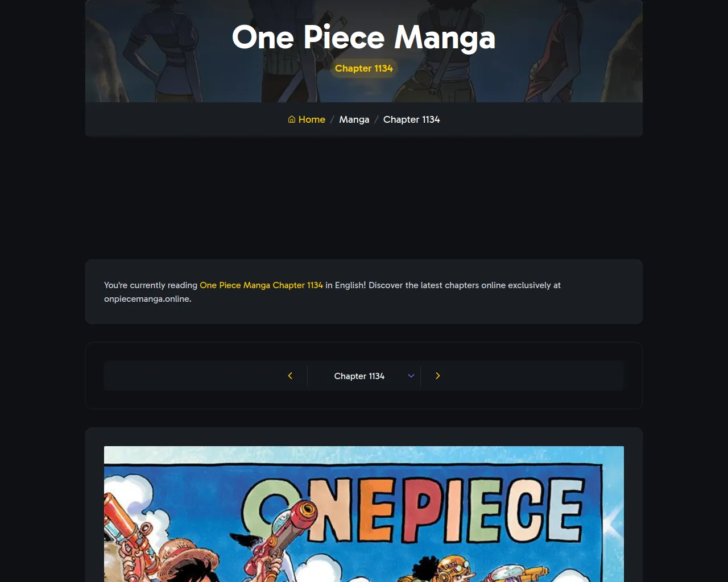Click the onpiecemanga.online text
Image resolution: width=728 pixels, height=582 pixels.
coord(147,299)
